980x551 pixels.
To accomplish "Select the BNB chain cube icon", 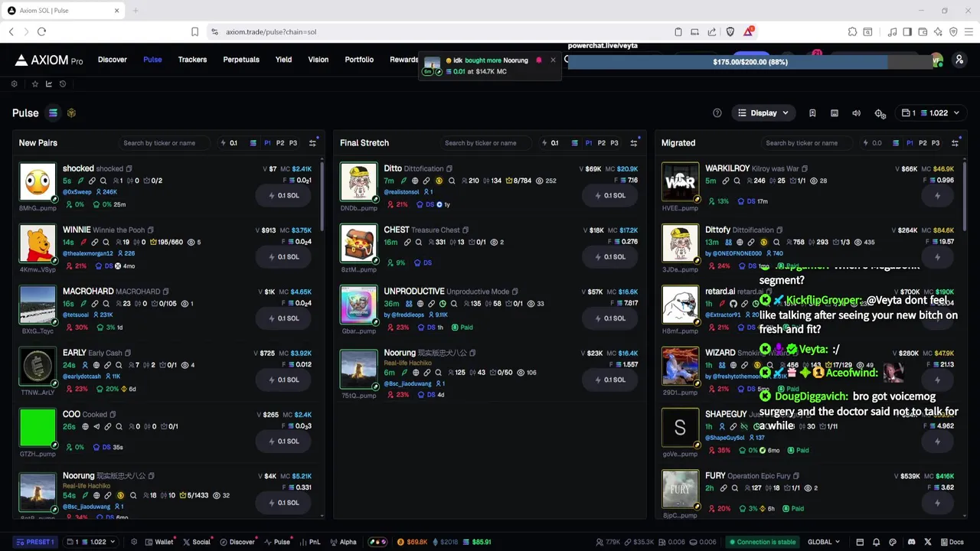I will tap(71, 113).
